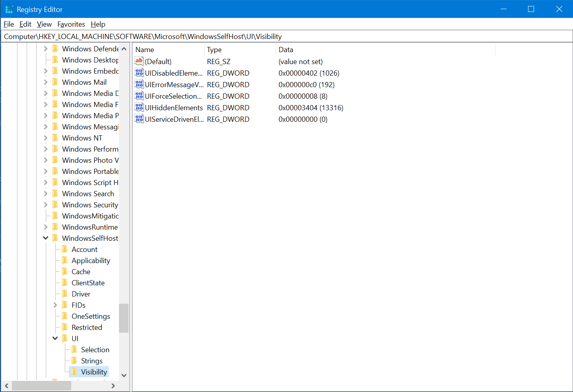
Task: Open the Edit menu
Action: 25,24
